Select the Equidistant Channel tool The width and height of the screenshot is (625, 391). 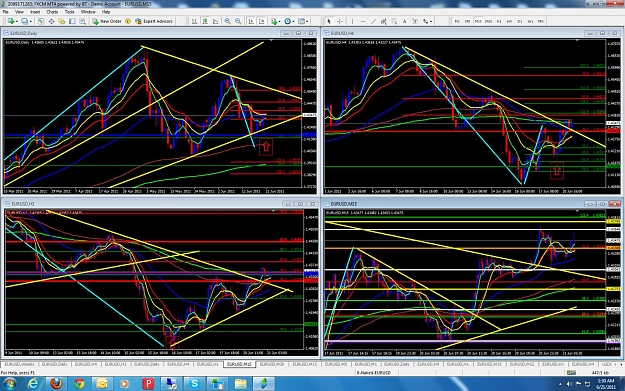(383, 21)
